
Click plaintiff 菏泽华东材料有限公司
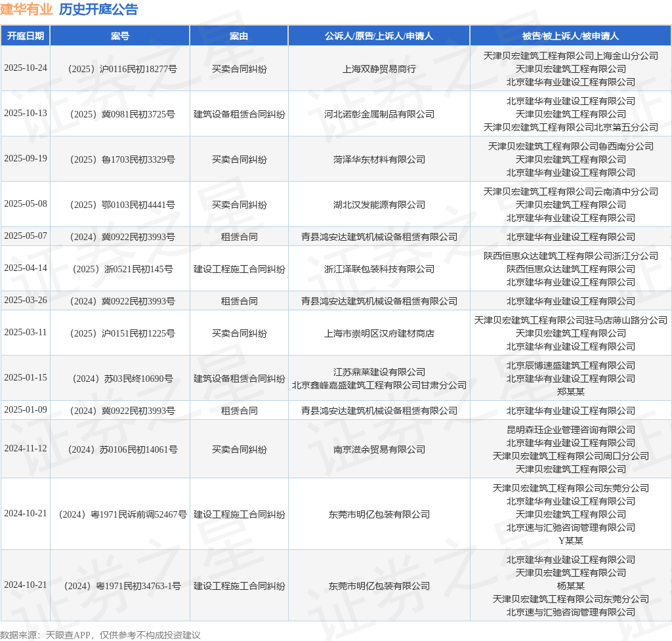point(379,159)
